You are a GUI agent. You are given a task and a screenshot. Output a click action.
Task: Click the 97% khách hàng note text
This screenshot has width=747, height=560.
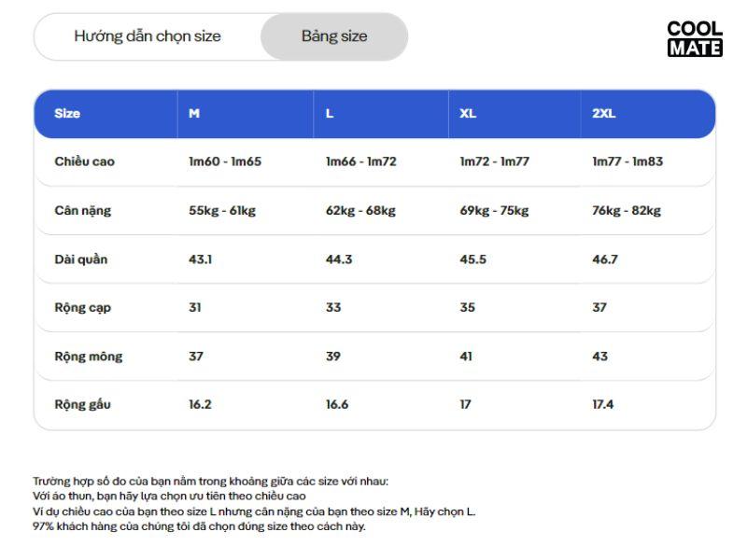(199, 526)
